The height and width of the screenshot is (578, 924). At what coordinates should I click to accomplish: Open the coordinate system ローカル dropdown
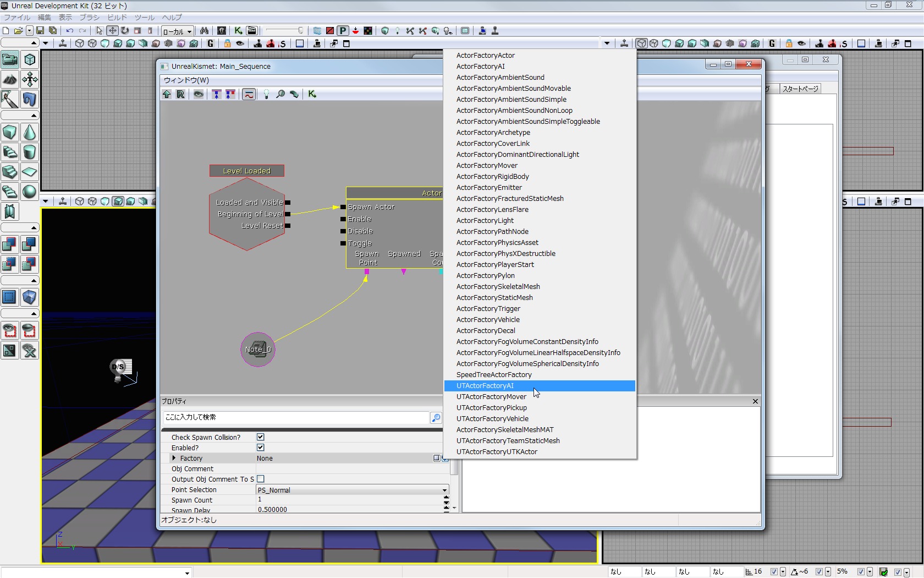[x=177, y=31]
